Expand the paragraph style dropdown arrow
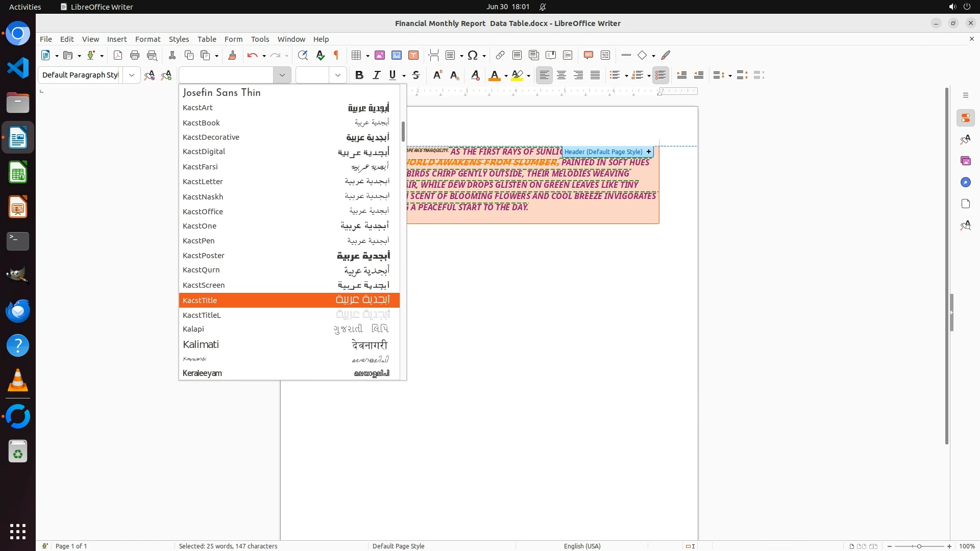980x551 pixels. pos(132,75)
